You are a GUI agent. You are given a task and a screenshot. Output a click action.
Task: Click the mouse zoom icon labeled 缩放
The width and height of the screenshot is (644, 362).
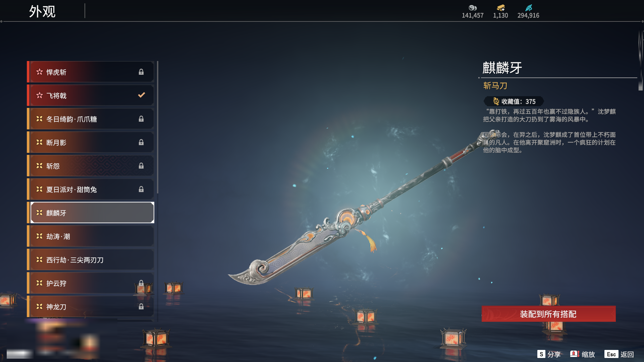point(575,354)
